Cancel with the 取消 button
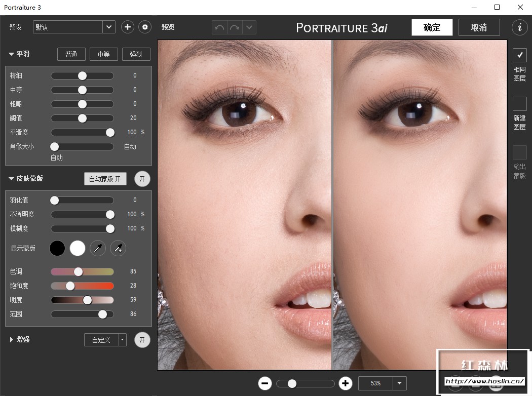 pos(479,27)
